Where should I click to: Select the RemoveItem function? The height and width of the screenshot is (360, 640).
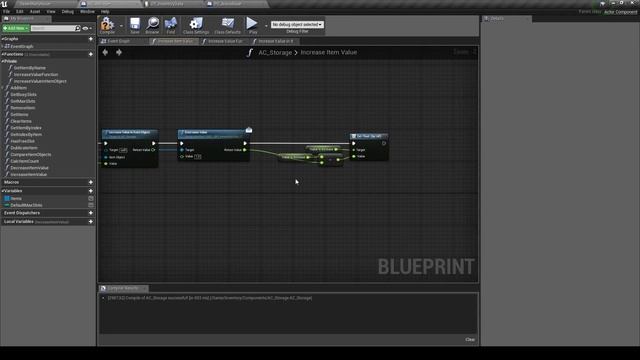pyautogui.click(x=22, y=108)
